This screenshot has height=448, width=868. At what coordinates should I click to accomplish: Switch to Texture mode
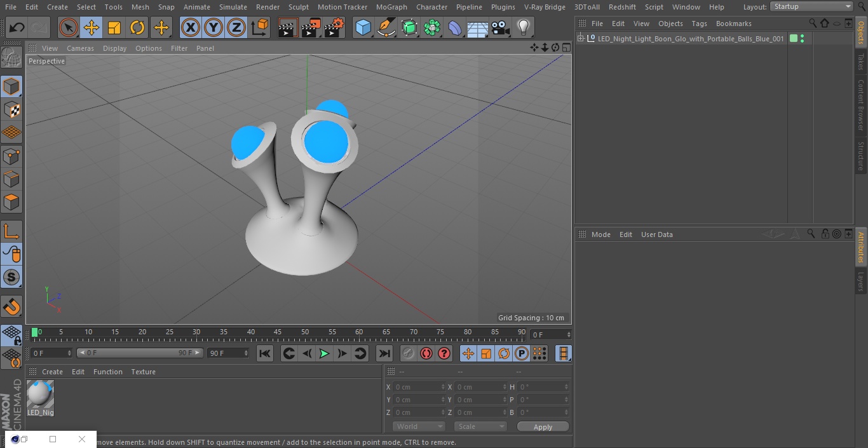click(11, 109)
